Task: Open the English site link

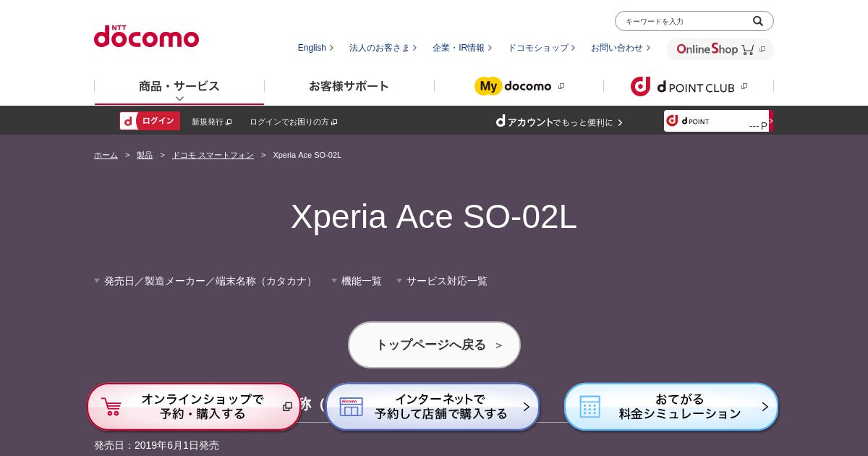Action: [x=315, y=48]
